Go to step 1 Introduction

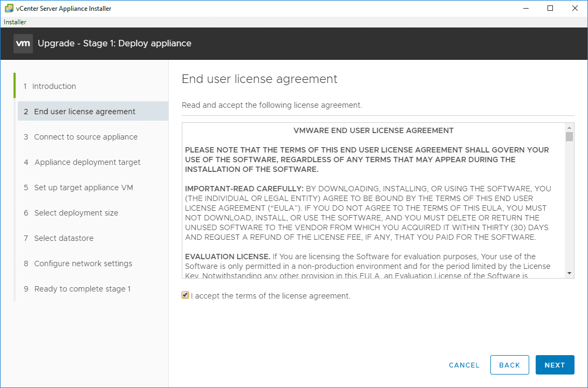pos(54,86)
